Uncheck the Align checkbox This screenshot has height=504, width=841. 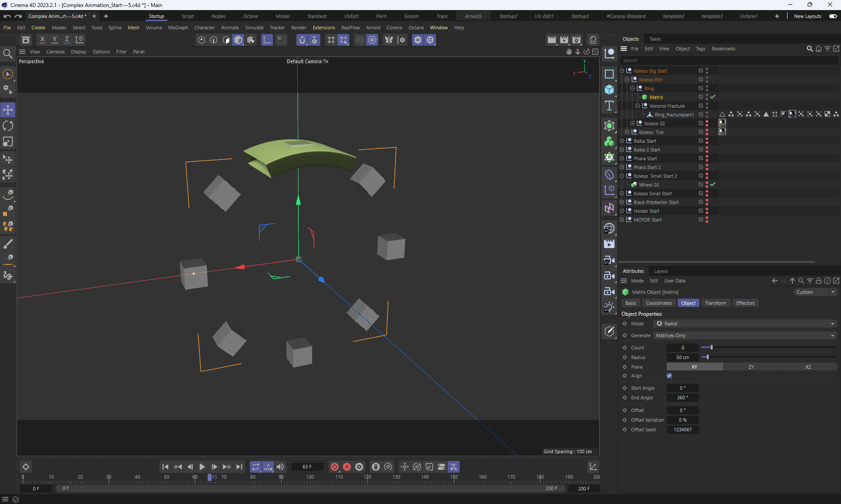[x=669, y=376]
